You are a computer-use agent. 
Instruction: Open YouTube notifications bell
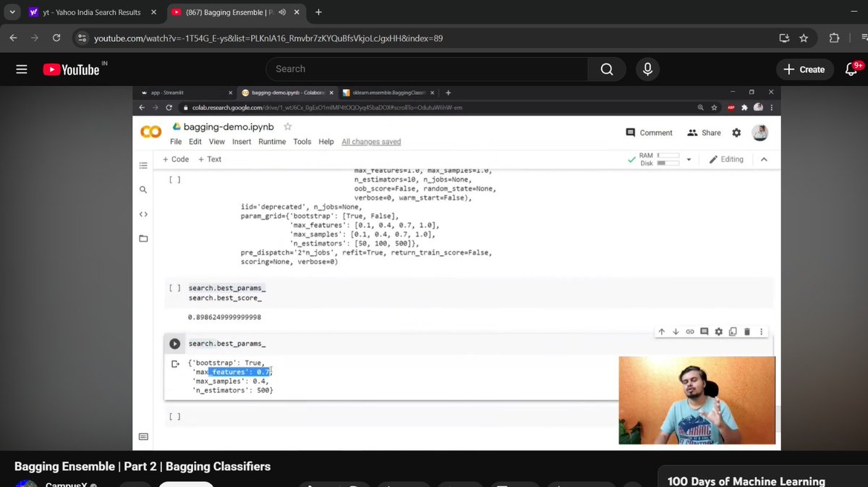tap(851, 69)
